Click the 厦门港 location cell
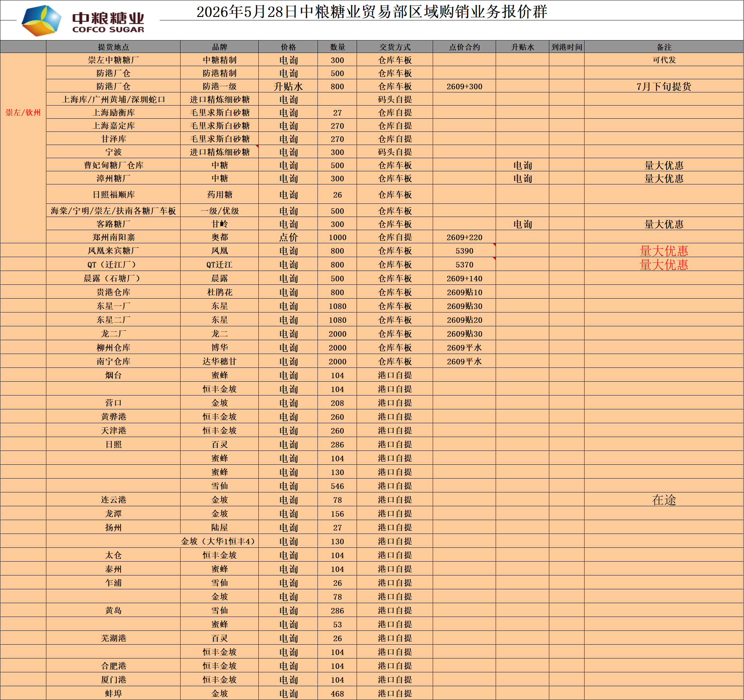This screenshot has width=744, height=700. pos(113,680)
